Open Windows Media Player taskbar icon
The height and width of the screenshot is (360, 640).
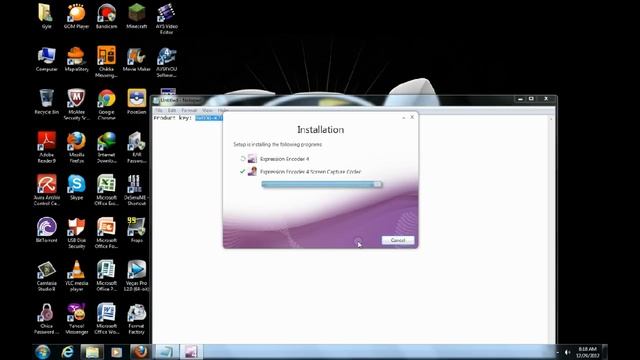(116, 352)
